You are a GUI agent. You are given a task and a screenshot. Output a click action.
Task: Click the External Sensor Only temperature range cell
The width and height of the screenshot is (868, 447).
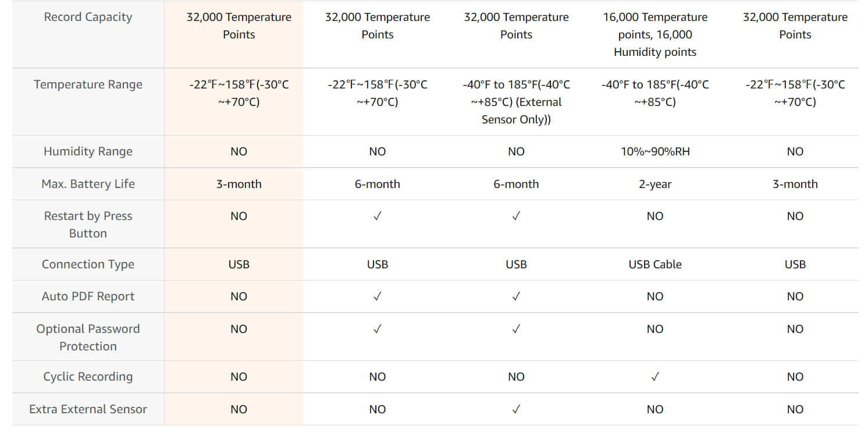tap(516, 102)
